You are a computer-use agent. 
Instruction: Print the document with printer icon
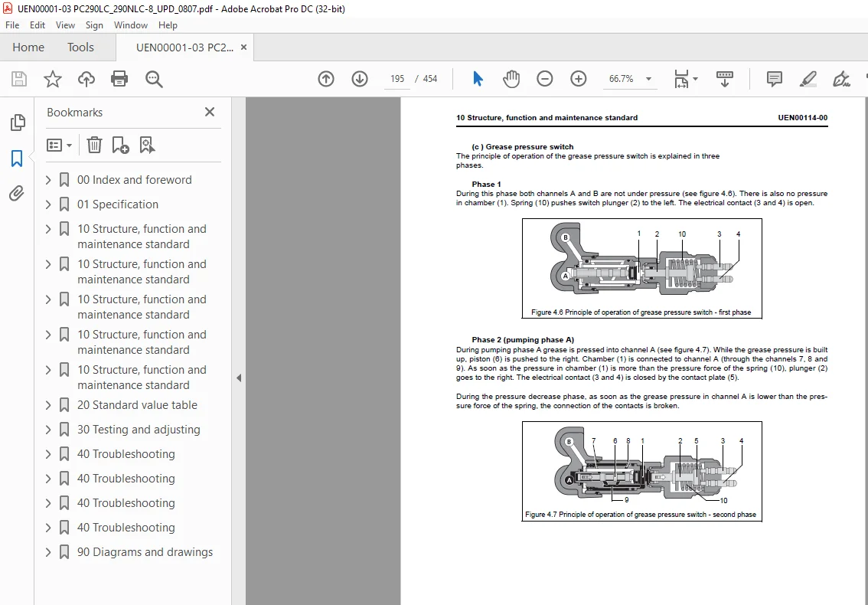click(119, 79)
